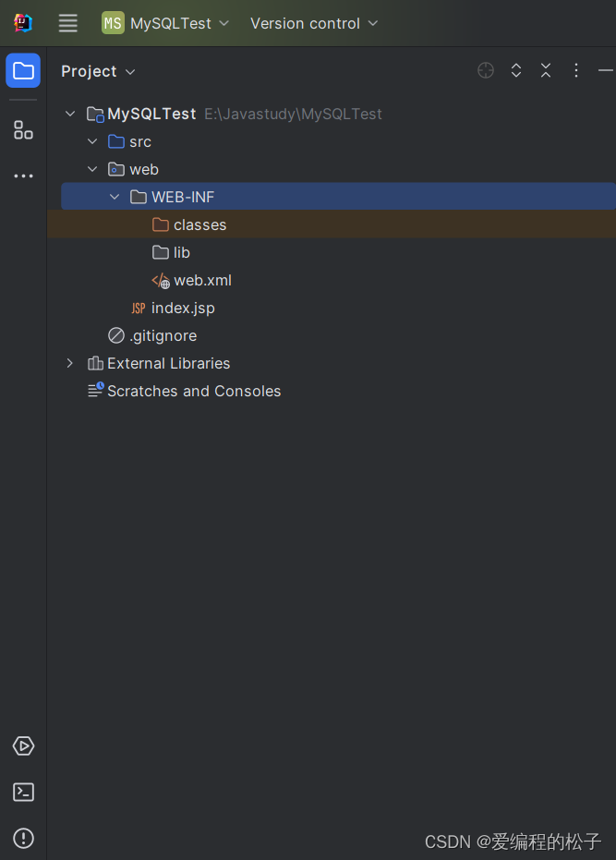Select the classes folder

[x=332, y=224]
